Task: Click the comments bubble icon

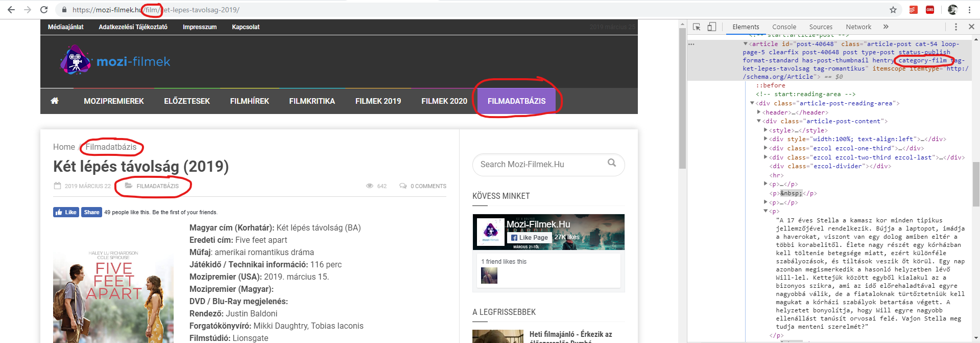Action: (403, 186)
